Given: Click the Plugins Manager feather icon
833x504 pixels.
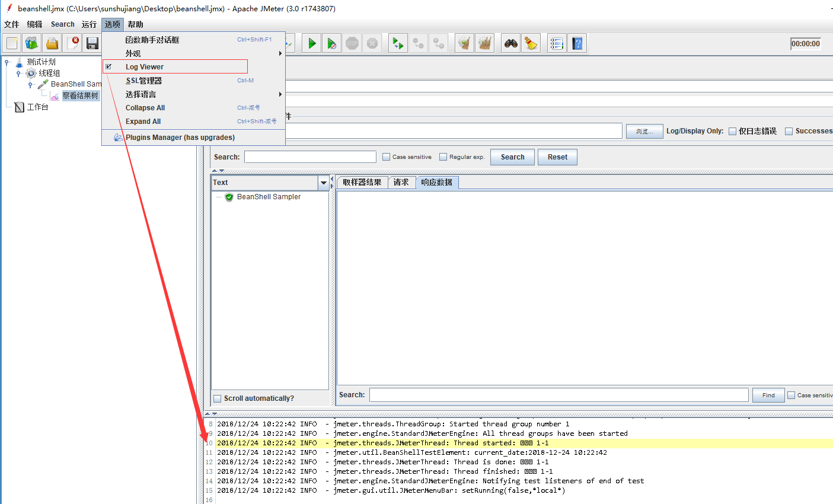Looking at the screenshot, I should [x=118, y=137].
